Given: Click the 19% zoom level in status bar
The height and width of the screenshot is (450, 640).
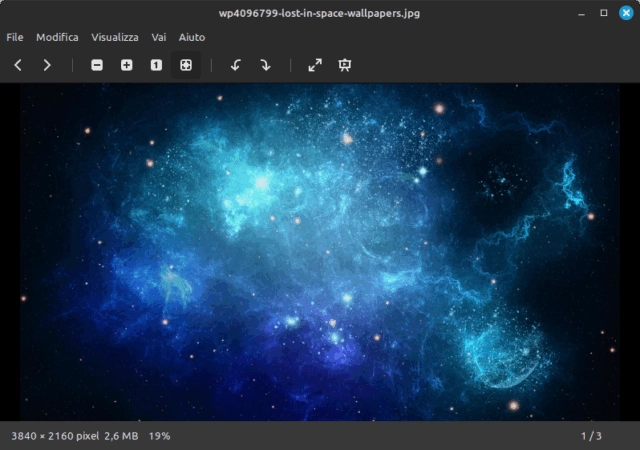Looking at the screenshot, I should 159,436.
